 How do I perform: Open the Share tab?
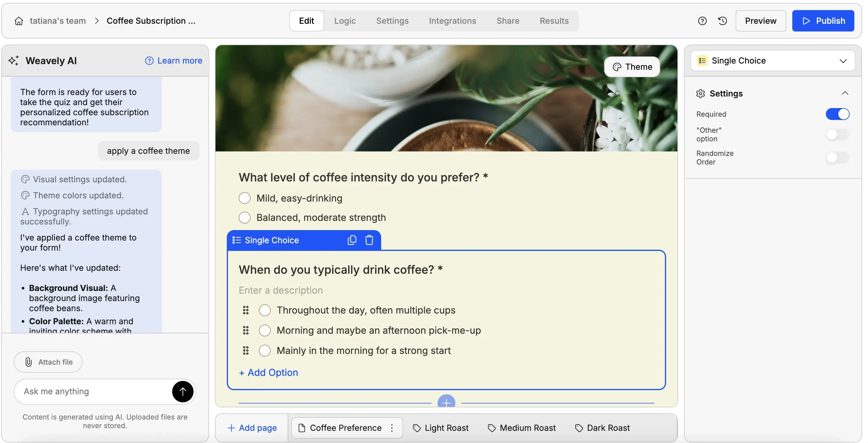point(508,21)
